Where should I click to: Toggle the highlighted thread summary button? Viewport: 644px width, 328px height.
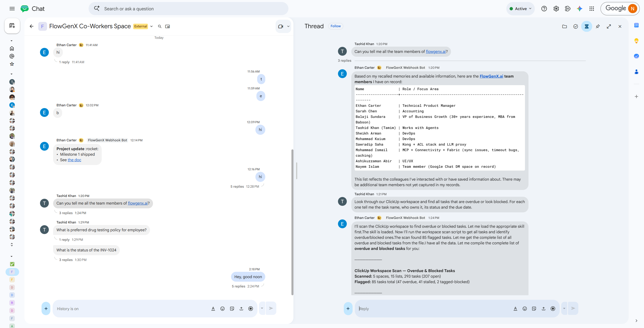tap(587, 26)
